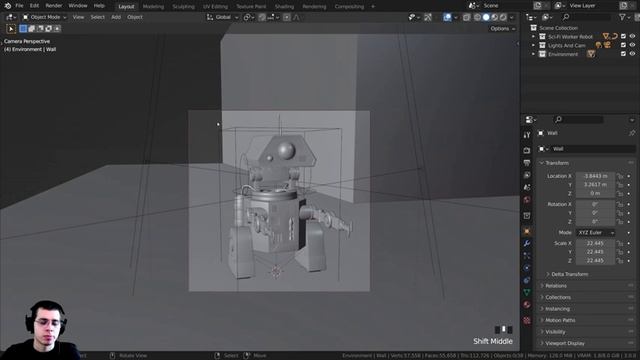
Task: Open the viewport Options dropdown
Action: point(502,29)
